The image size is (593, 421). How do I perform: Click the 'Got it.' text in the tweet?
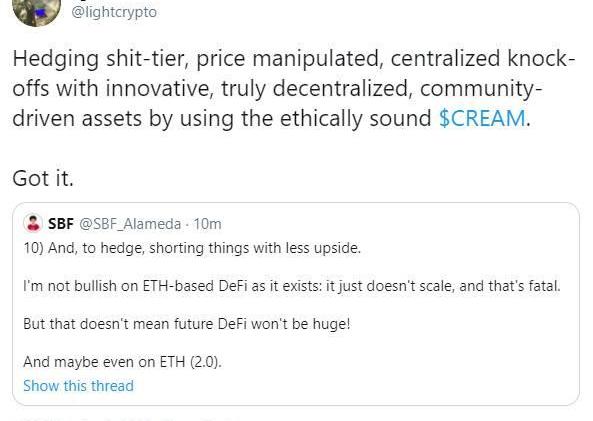click(x=43, y=178)
